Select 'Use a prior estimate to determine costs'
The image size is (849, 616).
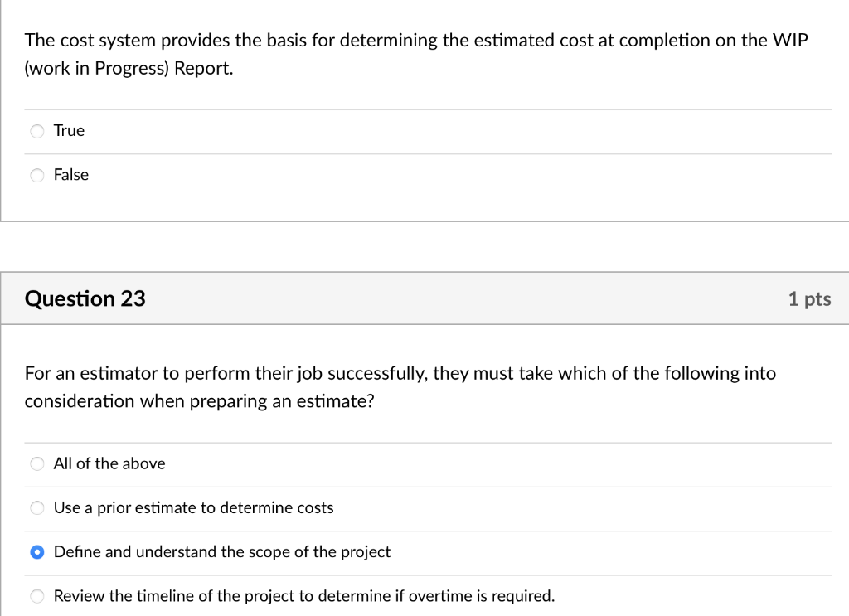[x=36, y=507]
